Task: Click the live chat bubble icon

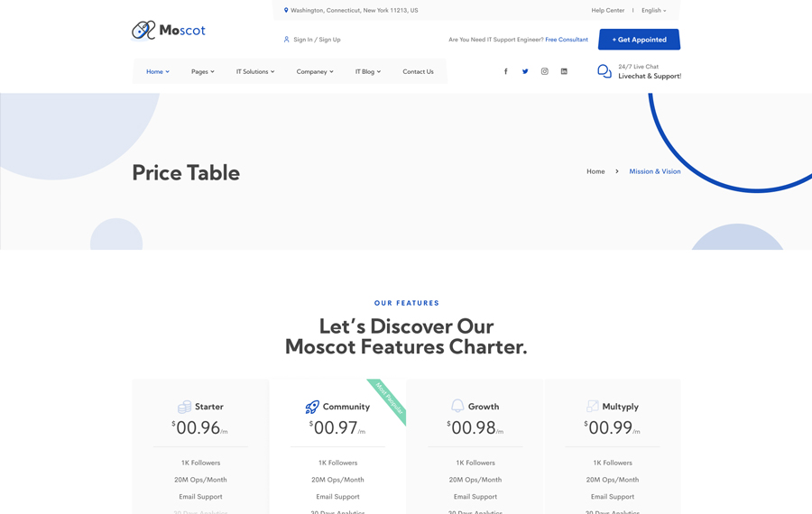Action: click(604, 71)
